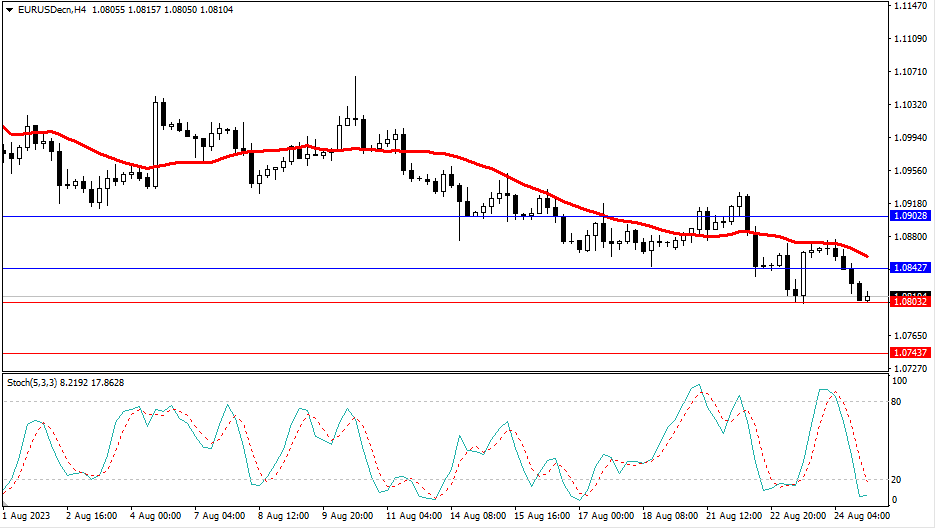Image resolution: width=936 pixels, height=528 pixels.
Task: Click the stochastic 80 level label
Action: click(x=897, y=402)
